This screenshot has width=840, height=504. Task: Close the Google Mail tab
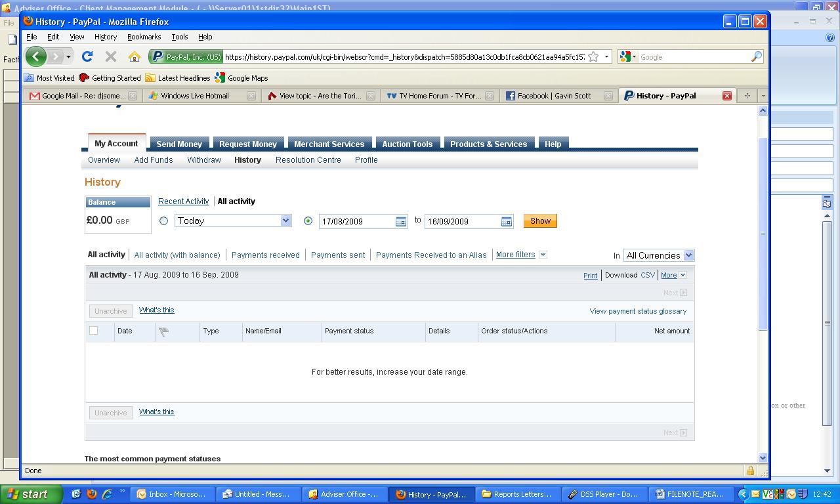(x=132, y=96)
